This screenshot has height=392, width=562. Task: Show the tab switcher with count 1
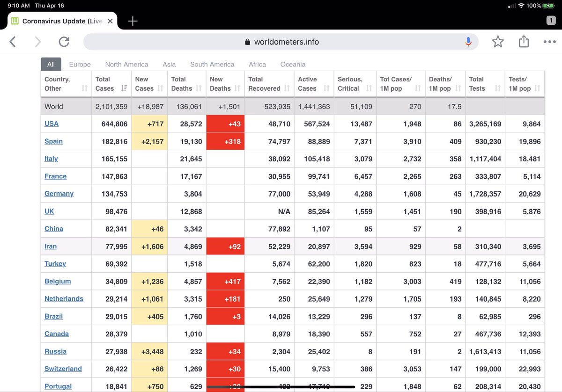point(551,21)
